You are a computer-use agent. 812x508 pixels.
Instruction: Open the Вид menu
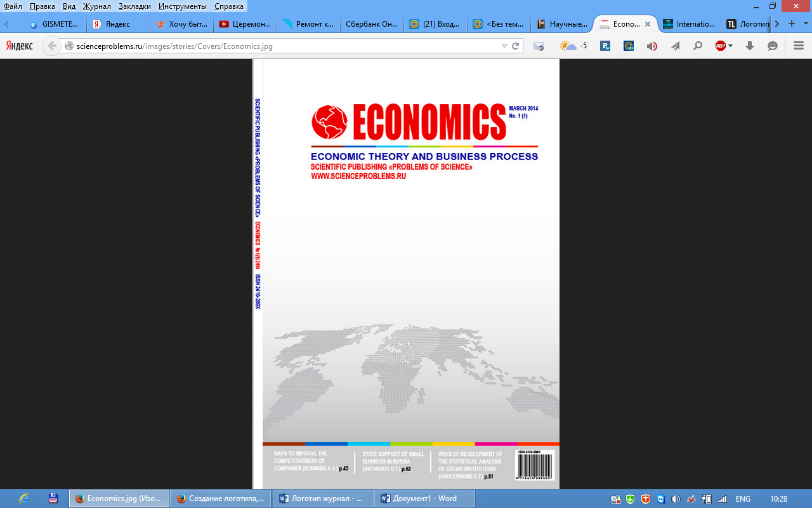69,6
